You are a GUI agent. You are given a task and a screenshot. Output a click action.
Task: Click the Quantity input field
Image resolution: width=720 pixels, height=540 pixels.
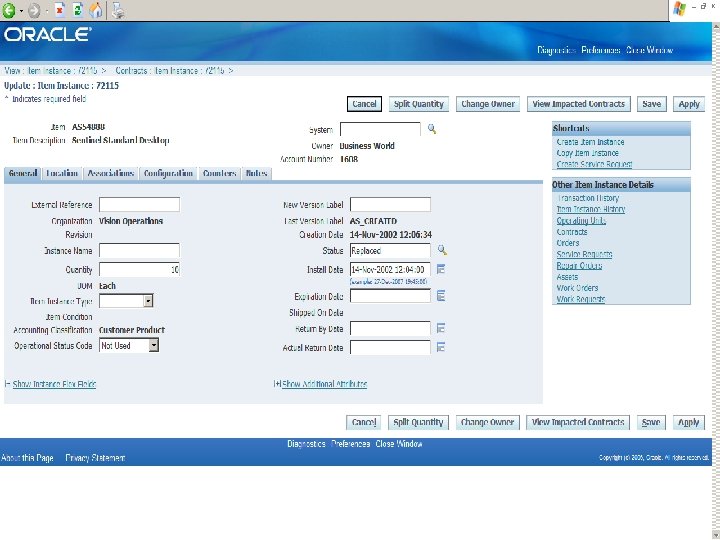tap(139, 270)
